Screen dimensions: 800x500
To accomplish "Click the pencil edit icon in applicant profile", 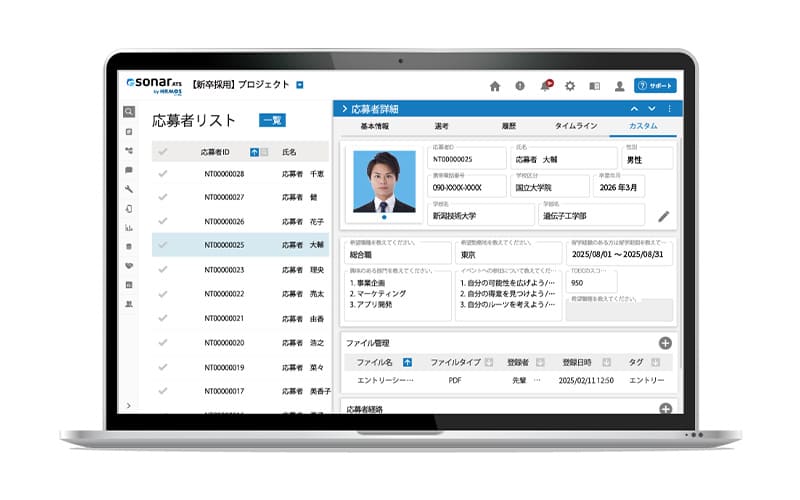I will pyautogui.click(x=663, y=216).
